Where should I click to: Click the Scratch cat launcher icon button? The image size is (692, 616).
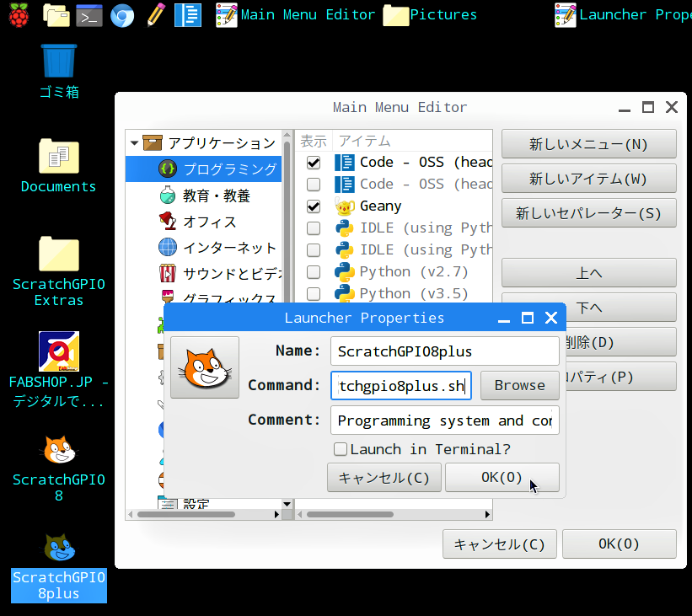(205, 367)
